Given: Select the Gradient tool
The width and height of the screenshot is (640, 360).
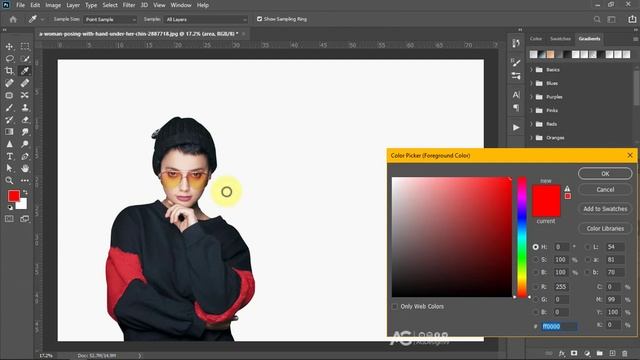Looking at the screenshot, I should click(x=9, y=132).
